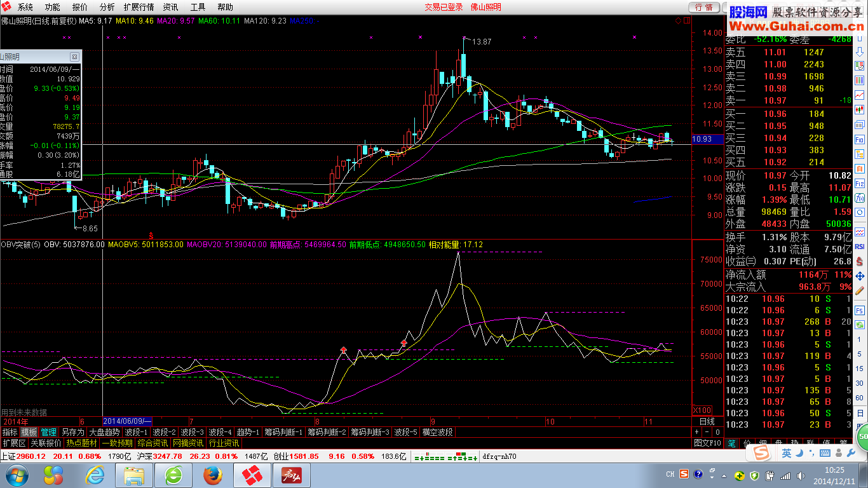This screenshot has width=868, height=488.
Task: Open the 报价 menu
Action: [80, 7]
